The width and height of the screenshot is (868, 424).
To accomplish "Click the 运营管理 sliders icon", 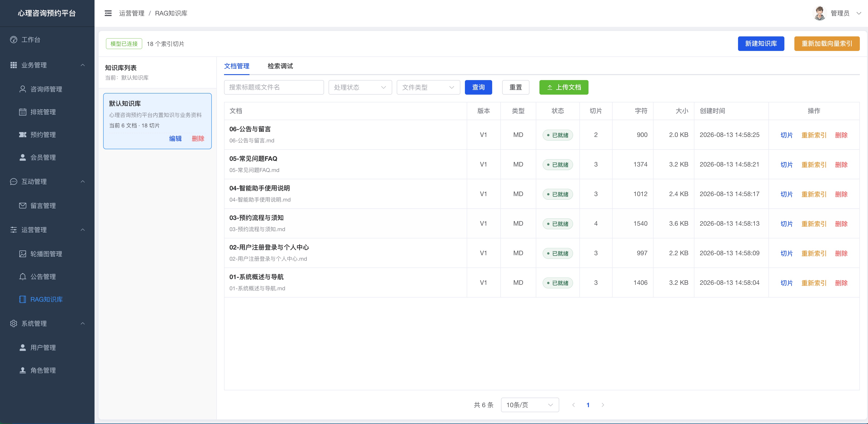I will [x=13, y=230].
